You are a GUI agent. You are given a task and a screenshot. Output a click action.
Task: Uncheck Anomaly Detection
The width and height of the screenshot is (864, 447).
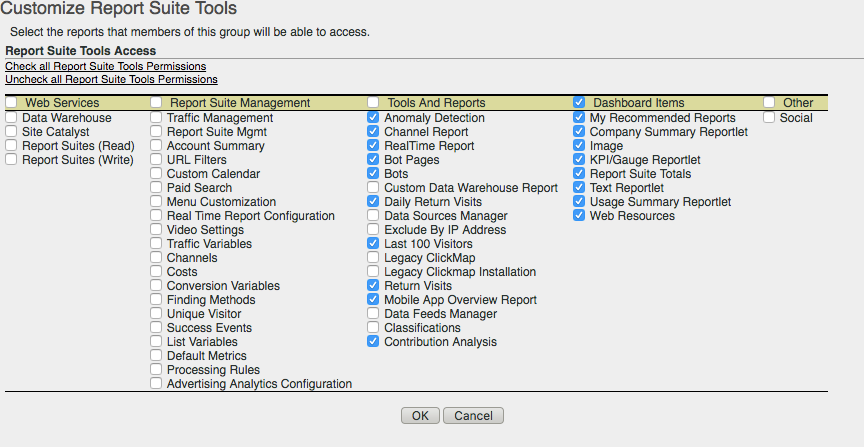[x=373, y=118]
